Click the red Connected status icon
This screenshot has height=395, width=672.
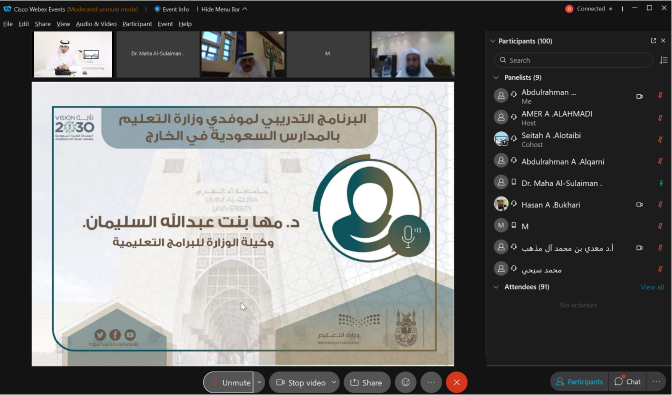tap(569, 9)
